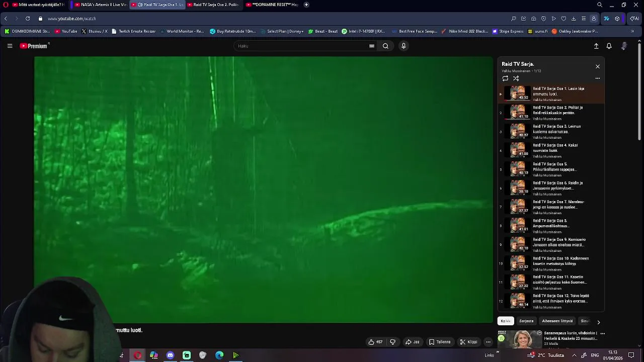
Task: Switch to the NASA's Artemis II Live tab
Action: coord(101,5)
